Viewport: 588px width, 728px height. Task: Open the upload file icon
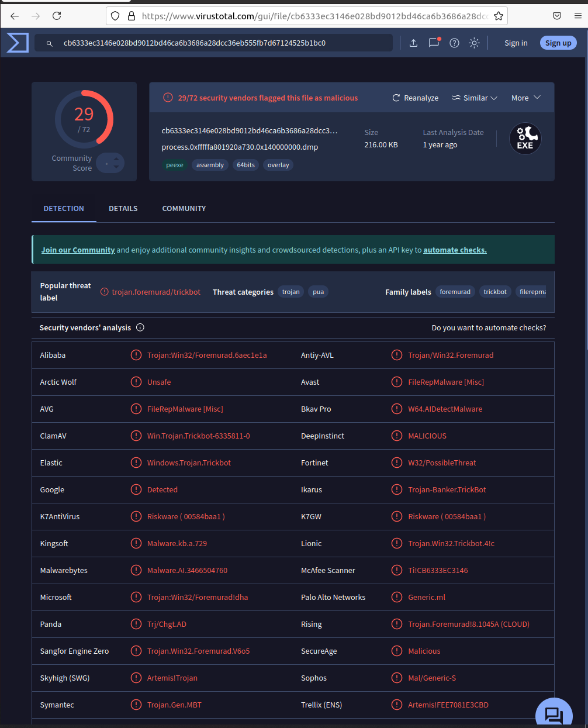click(x=413, y=43)
